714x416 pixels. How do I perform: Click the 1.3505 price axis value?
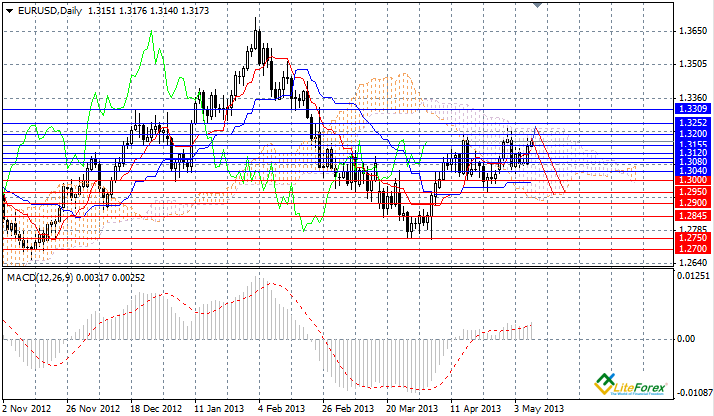pyautogui.click(x=691, y=64)
